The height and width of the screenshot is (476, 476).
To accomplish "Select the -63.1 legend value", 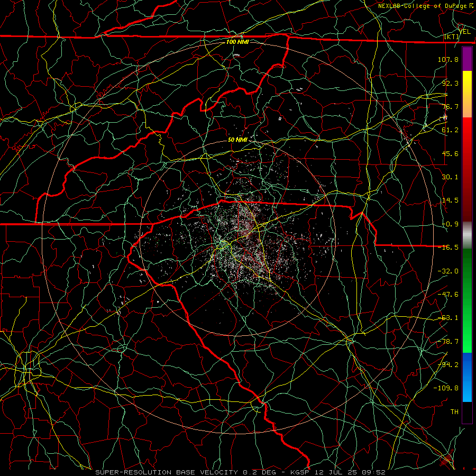I will pos(448,318).
